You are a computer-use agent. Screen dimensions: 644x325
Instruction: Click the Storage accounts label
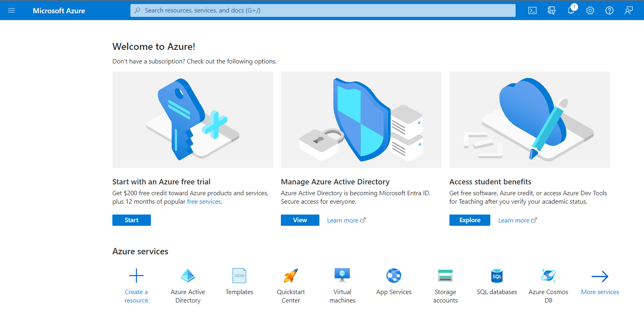[445, 296]
